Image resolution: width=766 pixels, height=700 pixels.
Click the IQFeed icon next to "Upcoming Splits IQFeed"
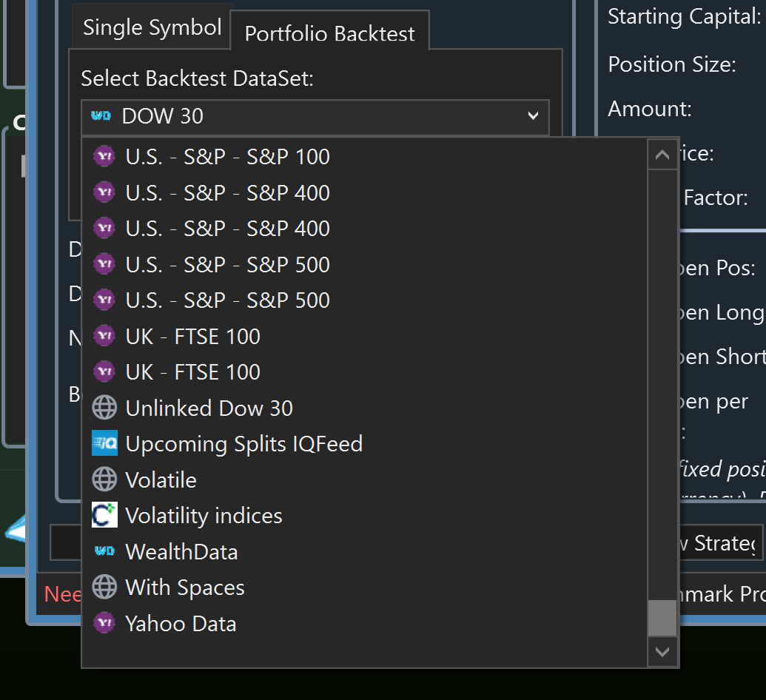[104, 443]
